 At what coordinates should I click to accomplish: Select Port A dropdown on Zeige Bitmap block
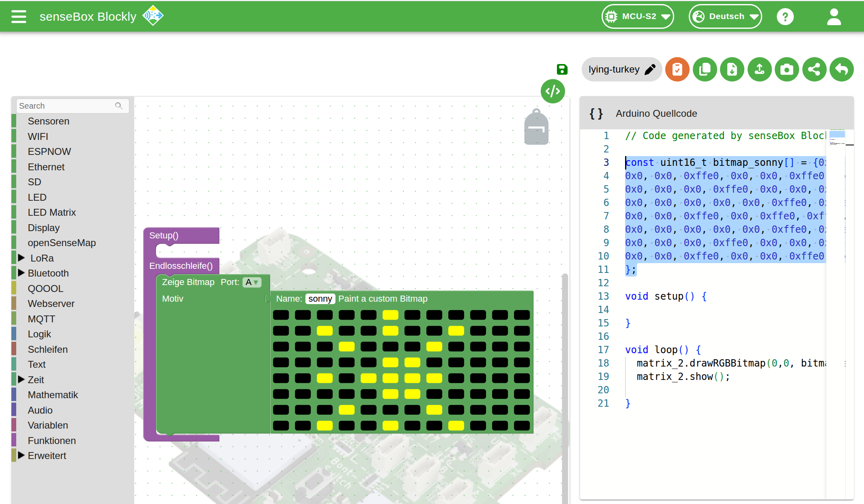pos(251,282)
